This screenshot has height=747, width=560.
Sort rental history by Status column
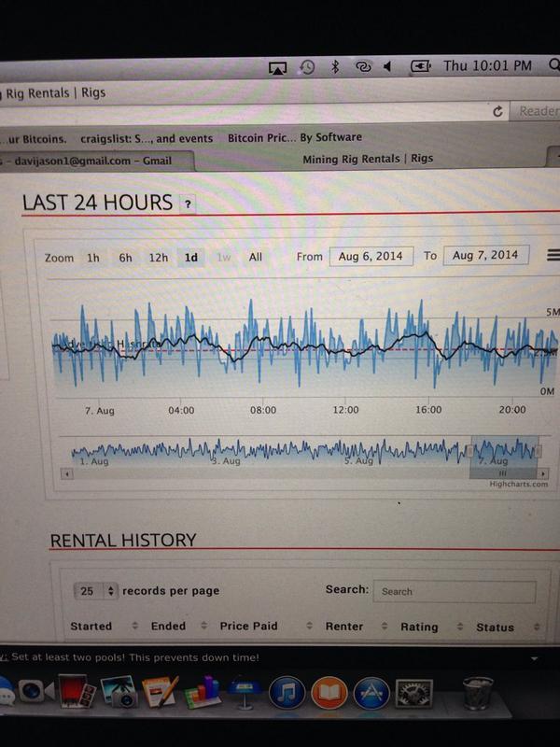coord(508,627)
